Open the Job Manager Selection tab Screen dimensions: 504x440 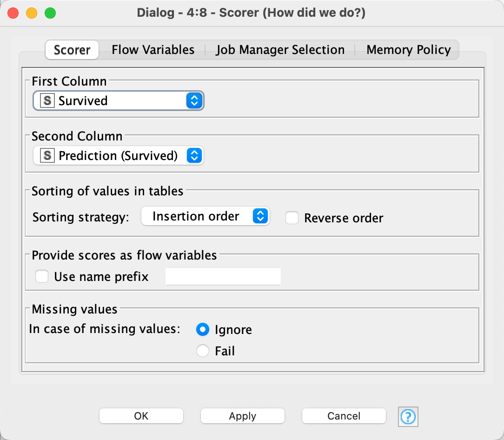(x=280, y=50)
